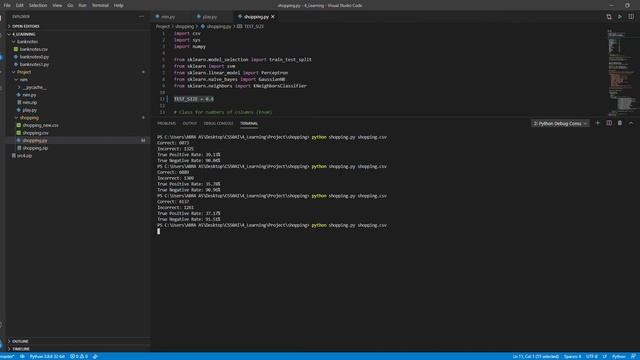The width and height of the screenshot is (640, 360).
Task: Run the Python file with play icon
Action: tap(620, 17)
